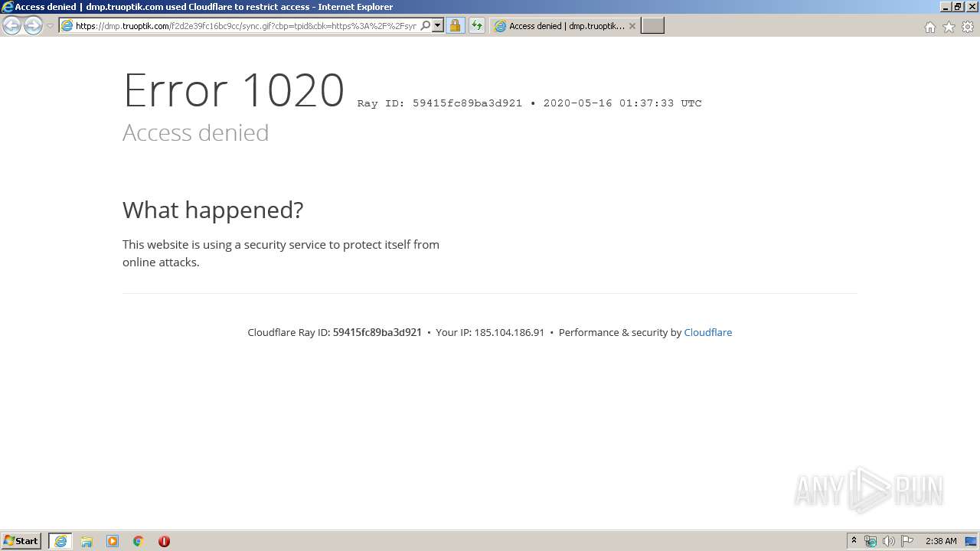Click the 2:38 AM system clock
The height and width of the screenshot is (551, 980).
[x=941, y=541]
